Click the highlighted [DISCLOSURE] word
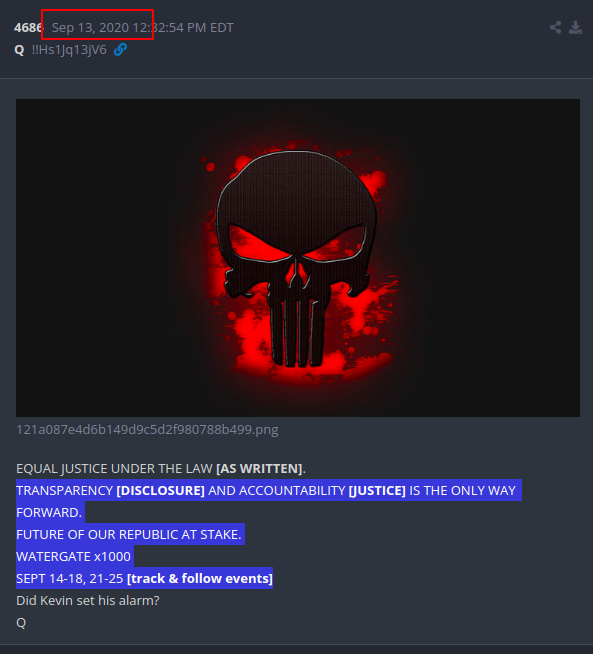 pyautogui.click(x=161, y=490)
